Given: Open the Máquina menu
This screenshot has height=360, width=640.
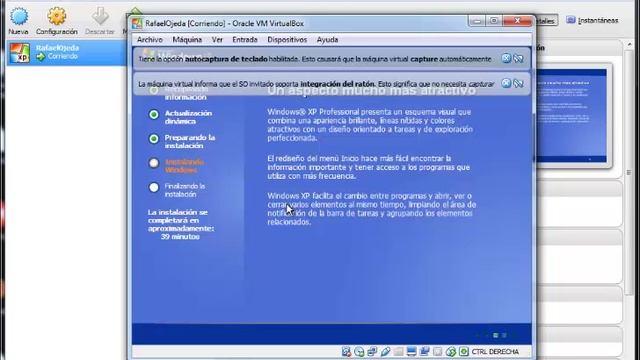Looking at the screenshot, I should coord(187,40).
